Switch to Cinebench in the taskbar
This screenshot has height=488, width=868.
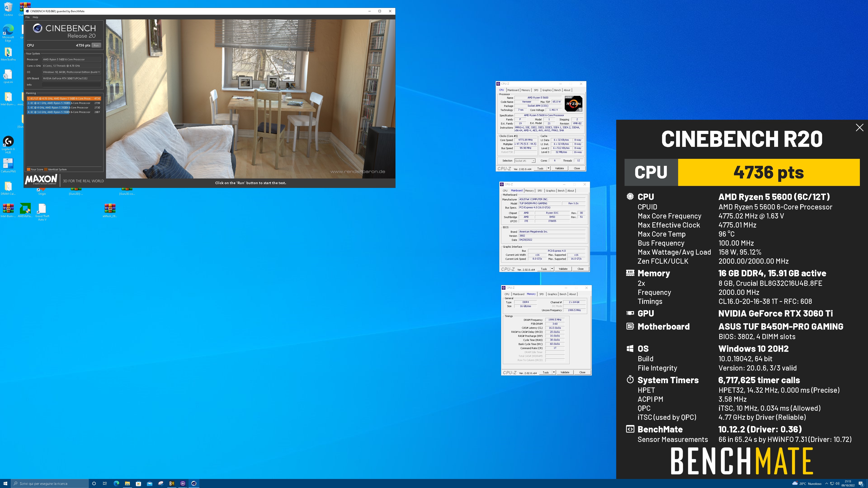[x=194, y=483]
